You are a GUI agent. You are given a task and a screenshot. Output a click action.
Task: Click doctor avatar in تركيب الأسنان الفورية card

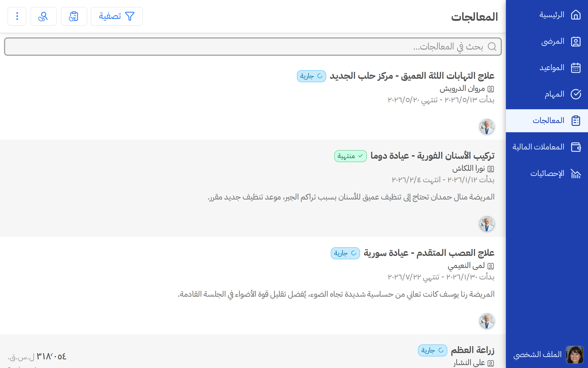(x=487, y=224)
